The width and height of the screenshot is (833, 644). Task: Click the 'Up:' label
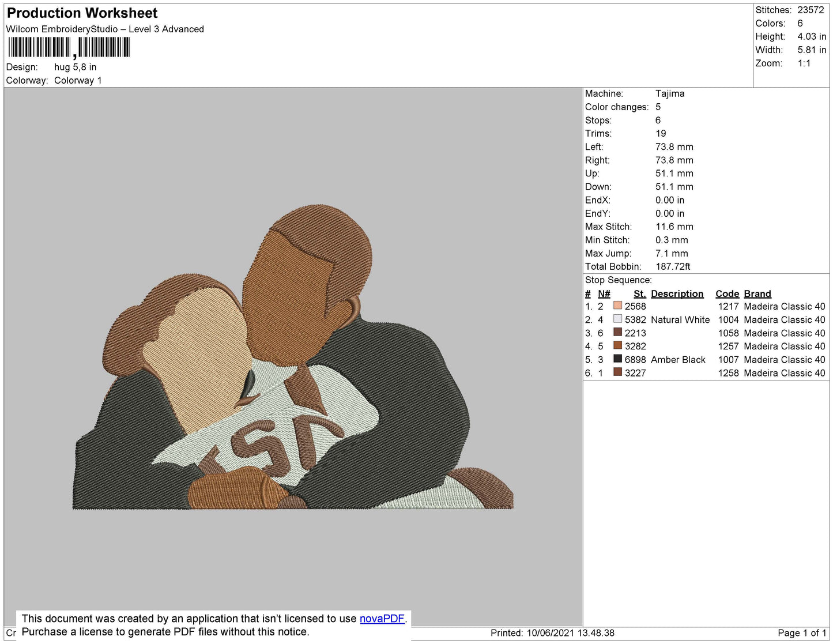(x=592, y=173)
